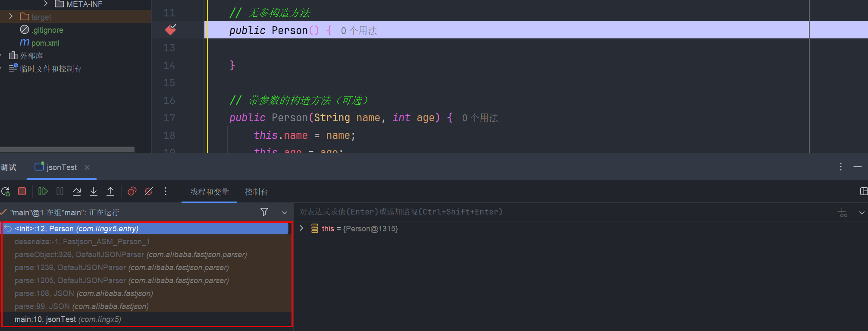Step over the current line
The height and width of the screenshot is (331, 868).
coord(77,191)
